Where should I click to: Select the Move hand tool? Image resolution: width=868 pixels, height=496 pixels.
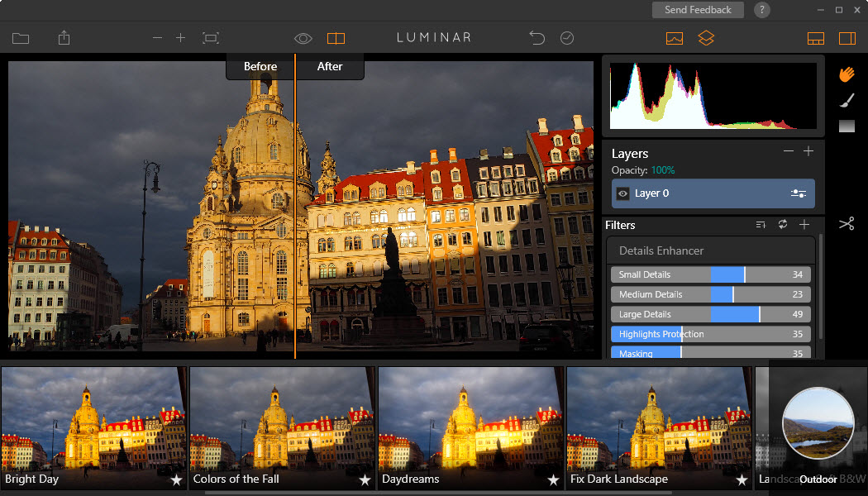click(x=847, y=74)
